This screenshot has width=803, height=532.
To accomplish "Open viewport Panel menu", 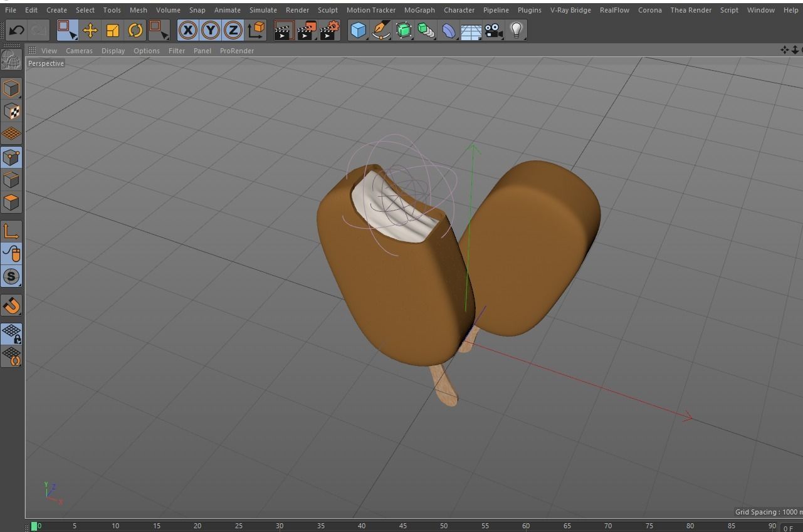I will (202, 51).
